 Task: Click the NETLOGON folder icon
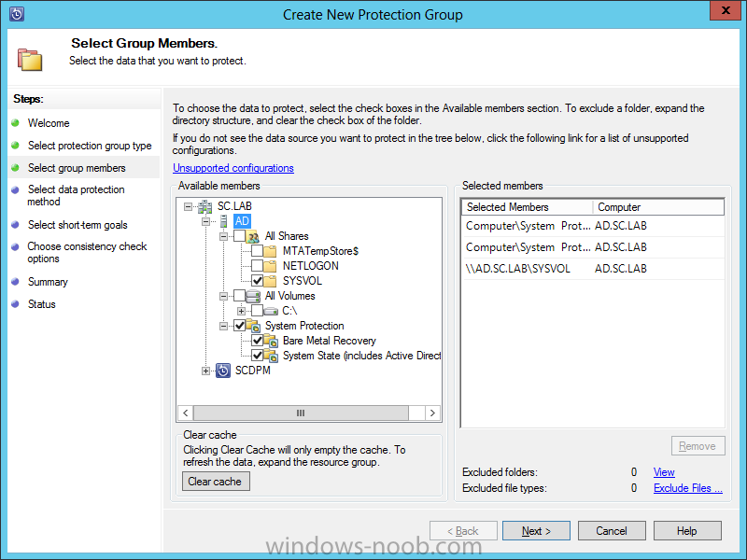coord(272,266)
